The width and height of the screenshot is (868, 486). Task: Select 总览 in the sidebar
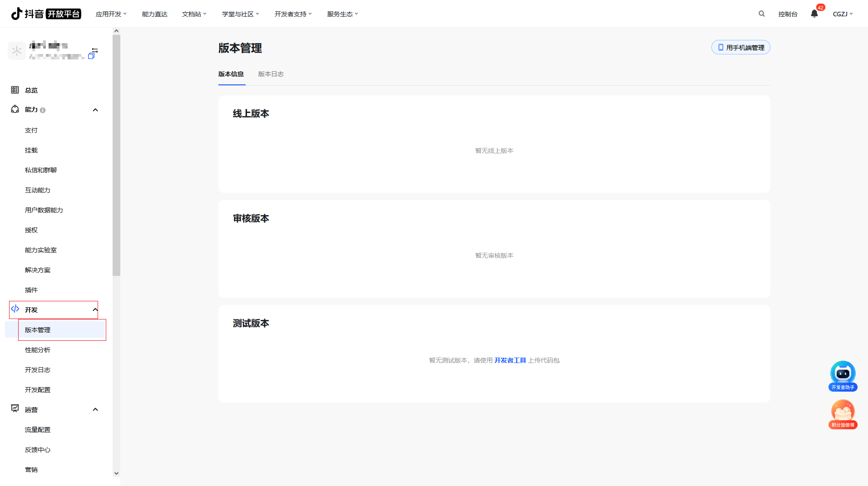[31, 90]
